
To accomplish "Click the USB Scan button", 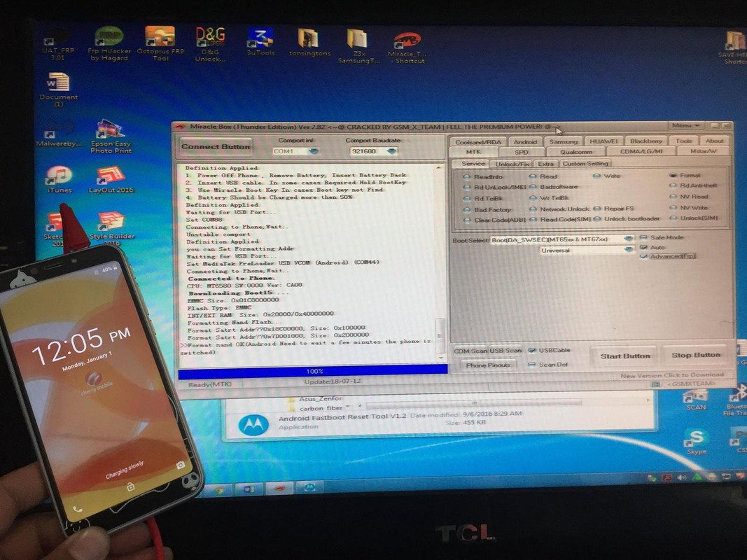I will tap(505, 350).
